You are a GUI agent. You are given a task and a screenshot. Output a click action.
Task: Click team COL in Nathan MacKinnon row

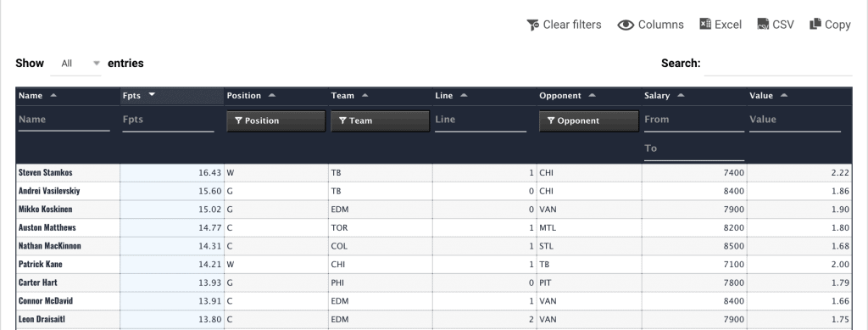339,246
